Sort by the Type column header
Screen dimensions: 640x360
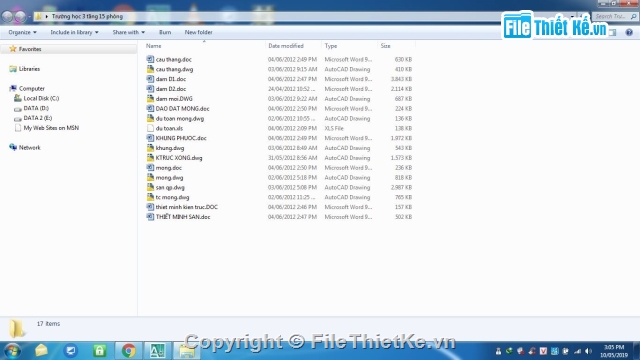(x=331, y=46)
